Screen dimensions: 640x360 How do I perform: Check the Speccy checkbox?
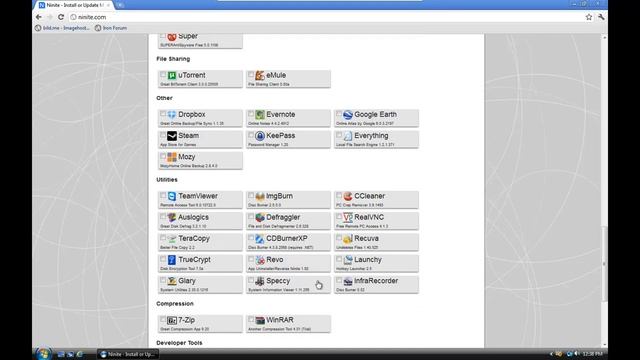251,280
